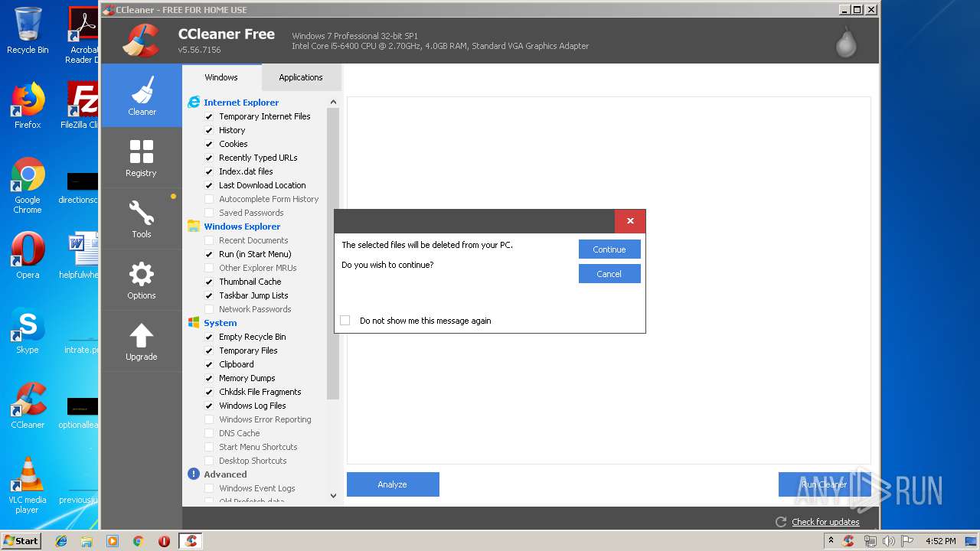
Task: Click the pear icon in header
Action: click(846, 43)
